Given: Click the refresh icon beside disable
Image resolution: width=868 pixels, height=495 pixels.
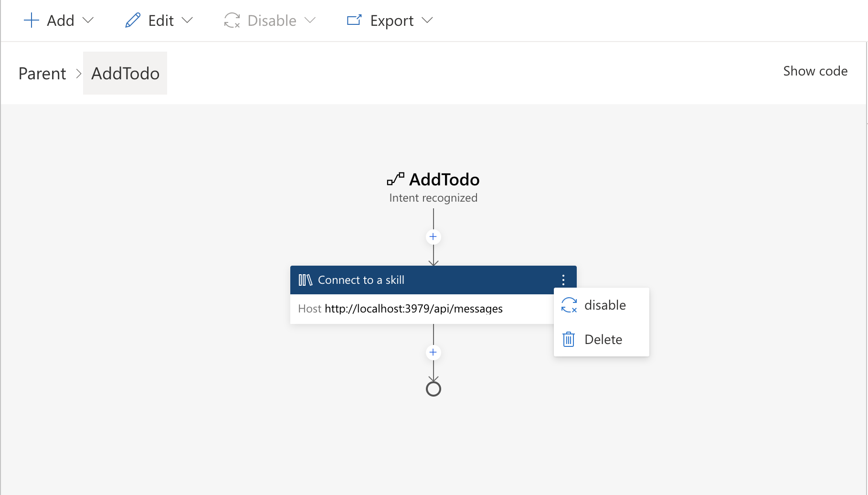Looking at the screenshot, I should (x=569, y=305).
